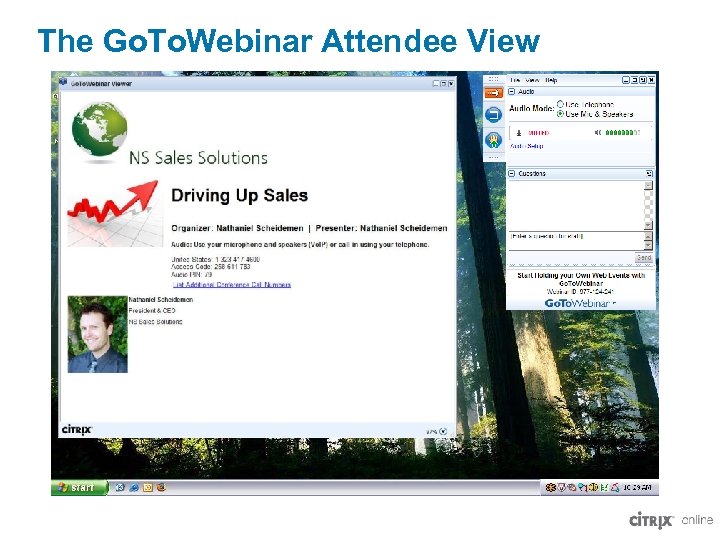The image size is (720, 540).
Task: Click the grab tab control-panel grip at top
Action: point(494,79)
